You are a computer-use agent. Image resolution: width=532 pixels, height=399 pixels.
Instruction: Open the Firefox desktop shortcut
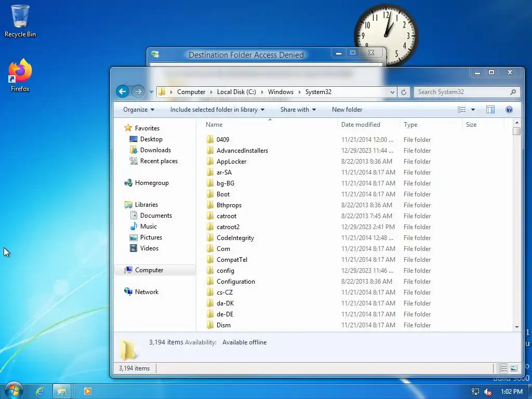(x=20, y=75)
